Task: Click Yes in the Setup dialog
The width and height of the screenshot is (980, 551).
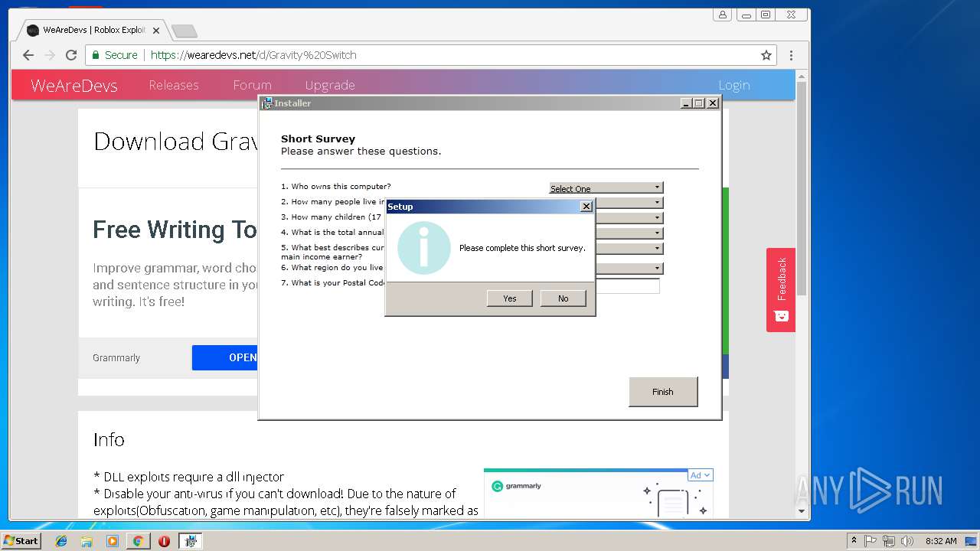Action: coord(510,298)
